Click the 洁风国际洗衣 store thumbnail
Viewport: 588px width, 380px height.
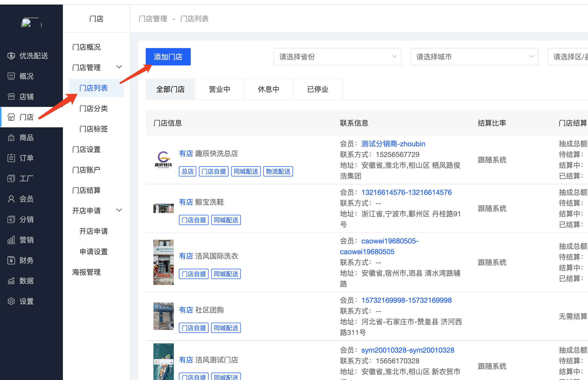click(163, 262)
